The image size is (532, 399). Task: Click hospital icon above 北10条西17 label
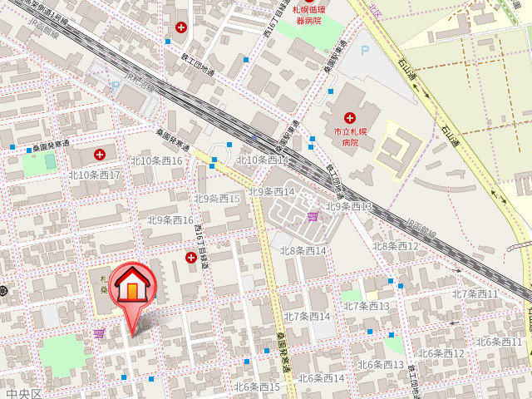101,154
